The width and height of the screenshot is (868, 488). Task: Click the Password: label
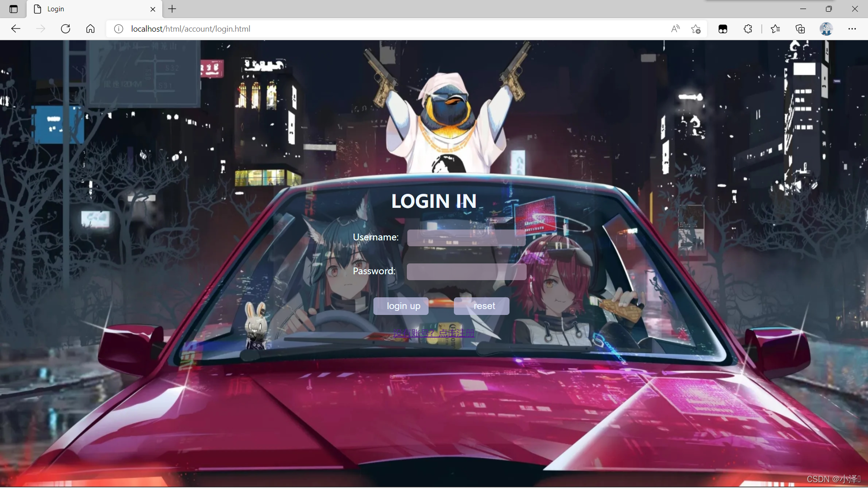click(374, 271)
